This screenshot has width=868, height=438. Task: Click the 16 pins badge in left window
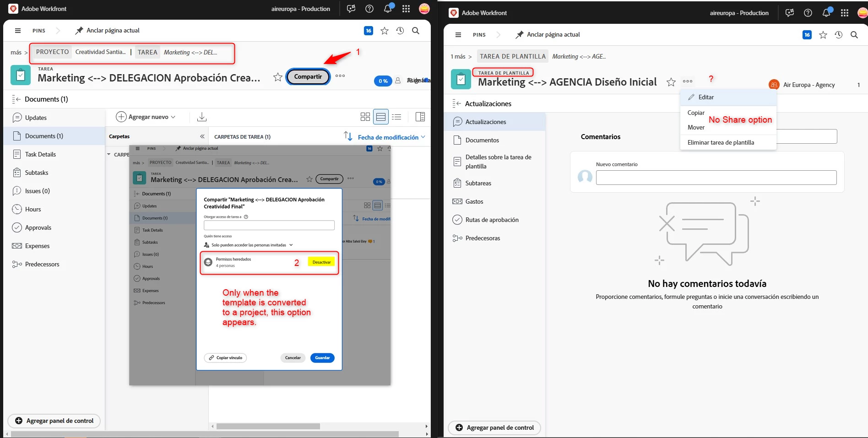coord(369,31)
